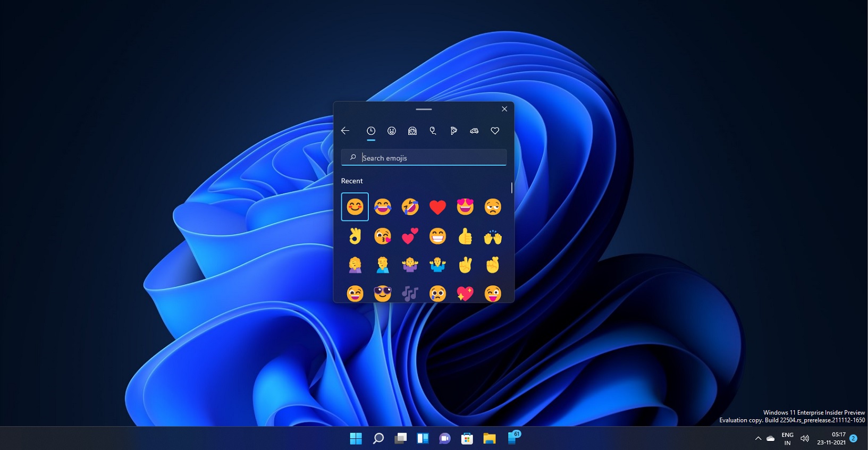Close the emoji panel

tap(504, 109)
